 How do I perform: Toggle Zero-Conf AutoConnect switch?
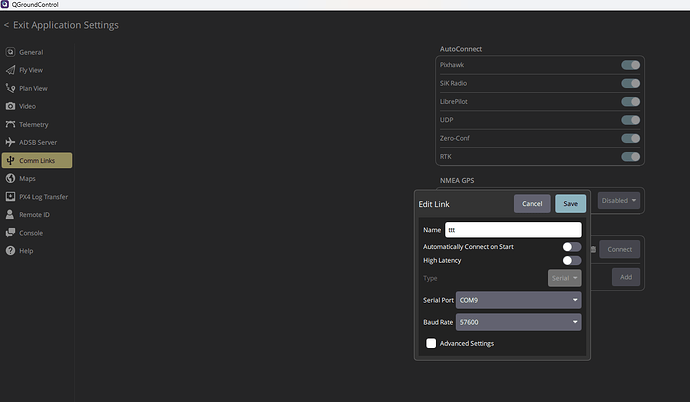pos(630,138)
